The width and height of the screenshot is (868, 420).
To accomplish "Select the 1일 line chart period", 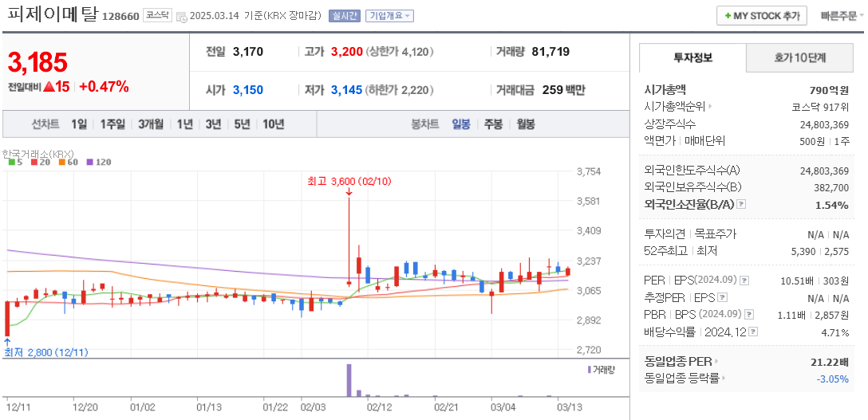I will click(79, 124).
